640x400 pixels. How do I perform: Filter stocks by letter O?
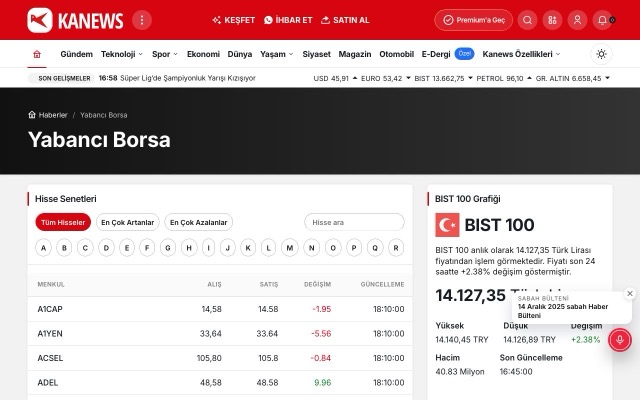point(333,248)
